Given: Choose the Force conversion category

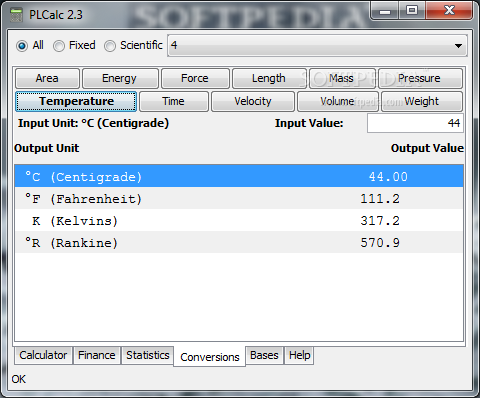Looking at the screenshot, I should (195, 78).
